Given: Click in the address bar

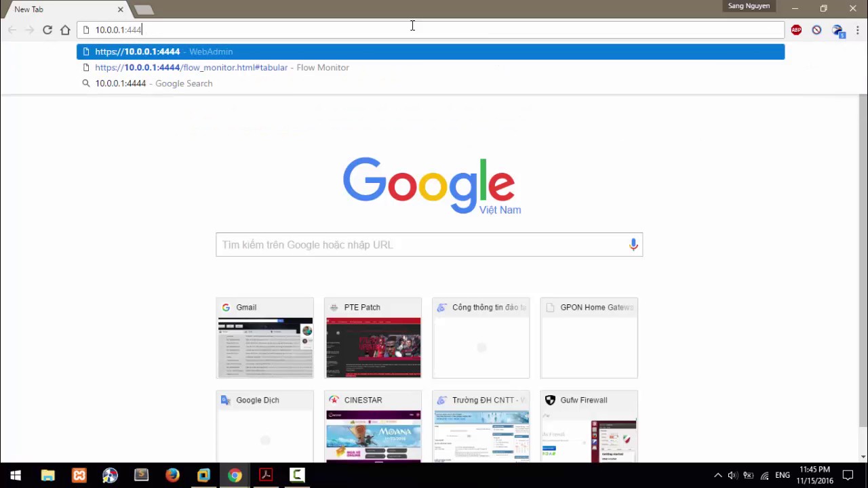Looking at the screenshot, I should (431, 30).
